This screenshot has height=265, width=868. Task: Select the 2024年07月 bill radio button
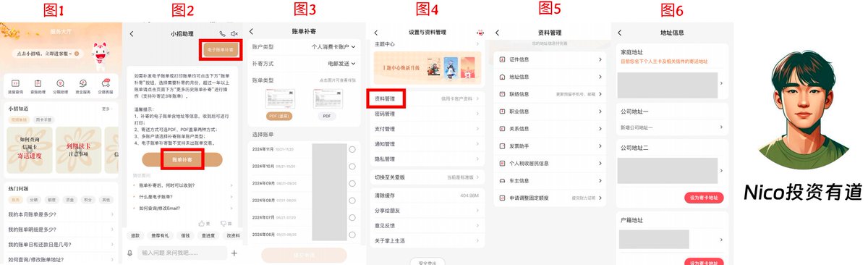pos(352,217)
